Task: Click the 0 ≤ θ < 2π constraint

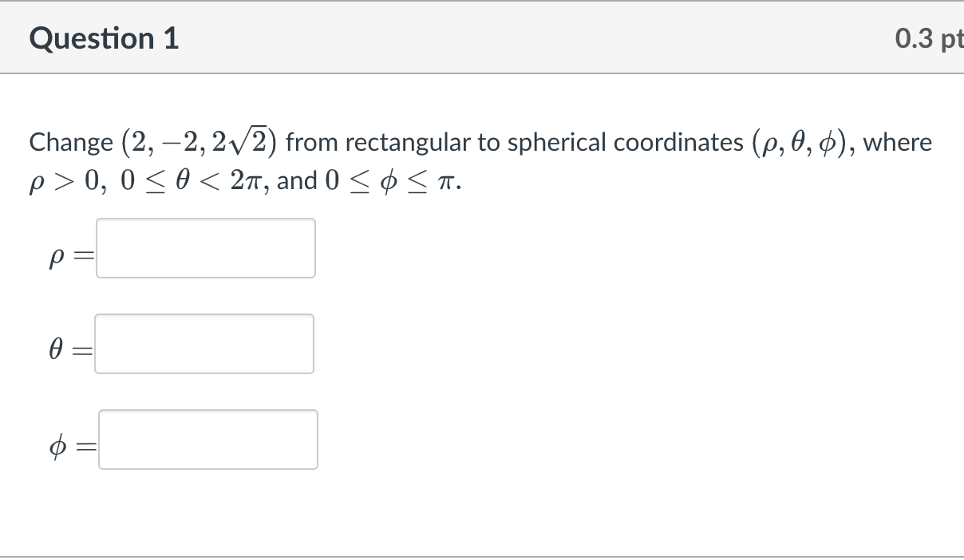Action: pos(196,181)
